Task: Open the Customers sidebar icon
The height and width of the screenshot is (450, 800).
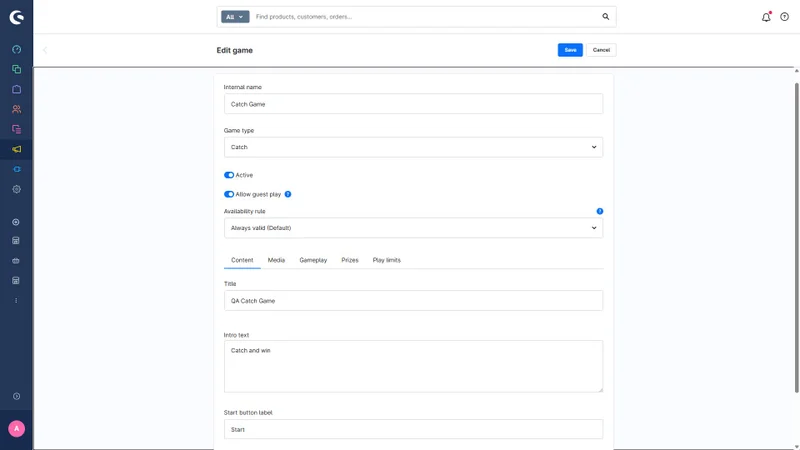Action: [x=16, y=109]
